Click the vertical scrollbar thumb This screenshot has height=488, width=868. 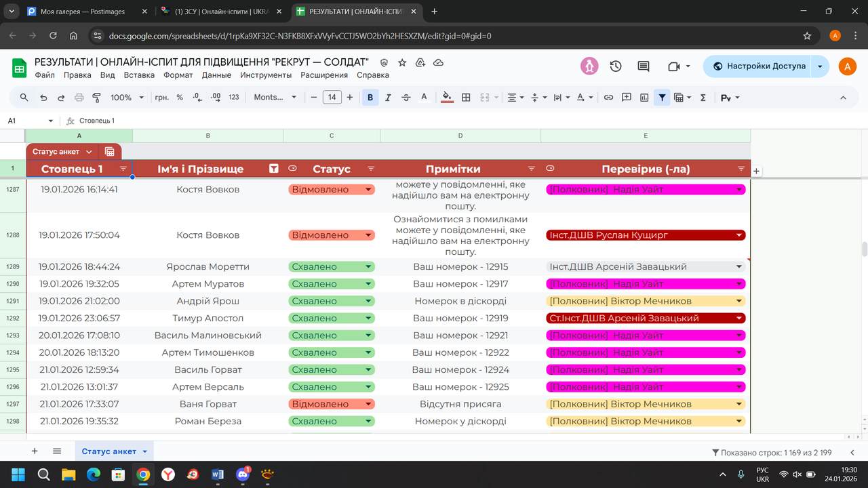point(865,249)
